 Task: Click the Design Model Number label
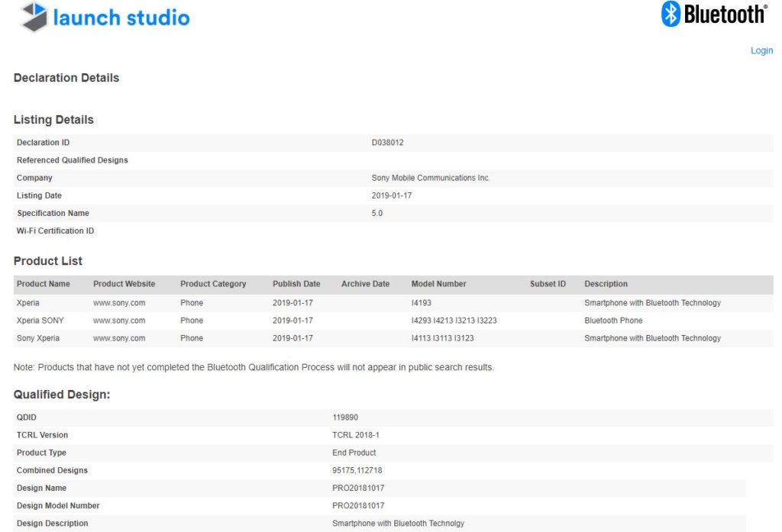click(x=58, y=506)
